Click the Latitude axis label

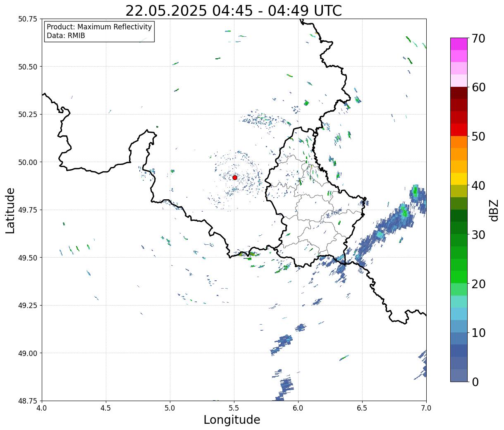point(10,210)
